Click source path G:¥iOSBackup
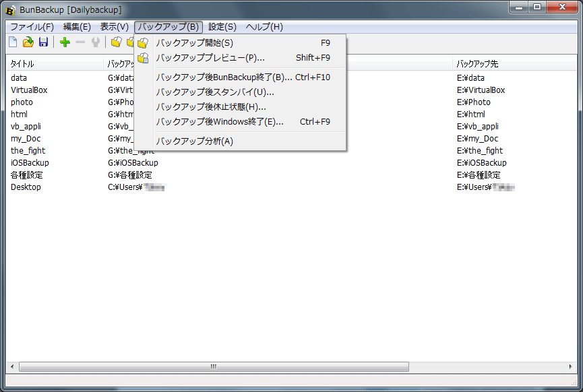This screenshot has height=392, width=583. coord(133,163)
